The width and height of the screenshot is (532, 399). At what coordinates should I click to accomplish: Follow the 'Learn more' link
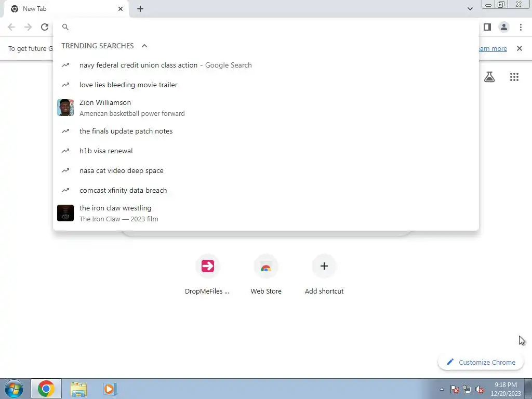coord(493,48)
